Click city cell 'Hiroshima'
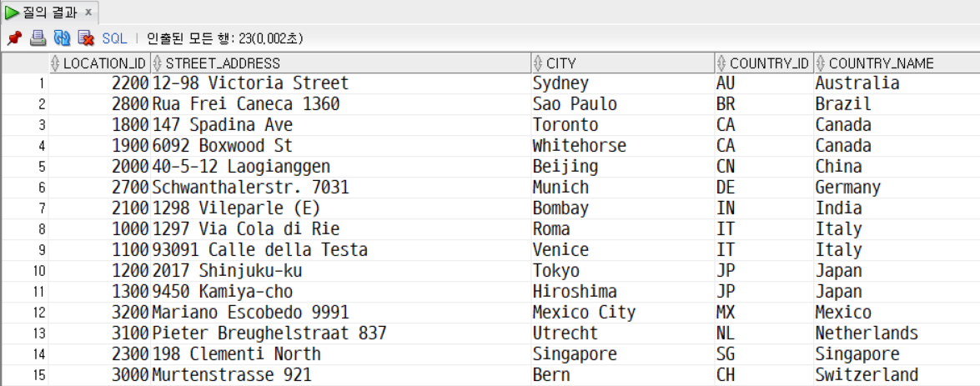 [622, 292]
